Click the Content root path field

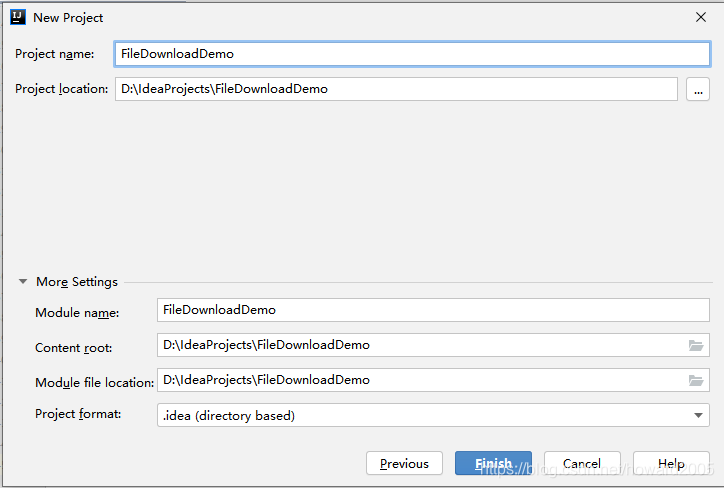pos(433,345)
